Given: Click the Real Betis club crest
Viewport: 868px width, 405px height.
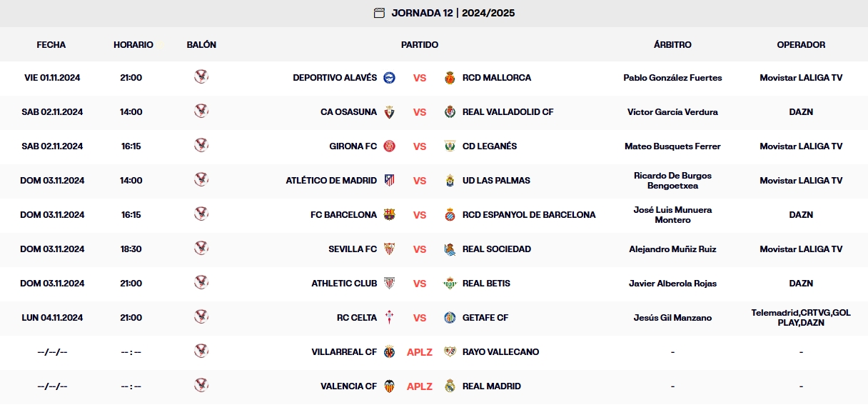Looking at the screenshot, I should (x=450, y=283).
